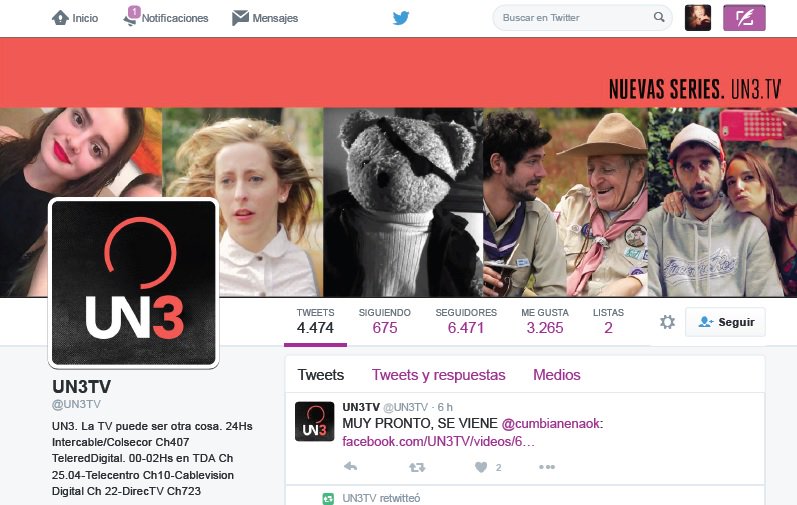Click profile bio text starting UN3. La TV

click(x=152, y=458)
